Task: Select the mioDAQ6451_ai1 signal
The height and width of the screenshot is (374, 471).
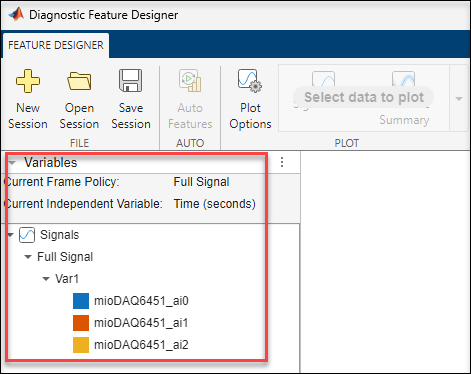Action: tap(141, 323)
